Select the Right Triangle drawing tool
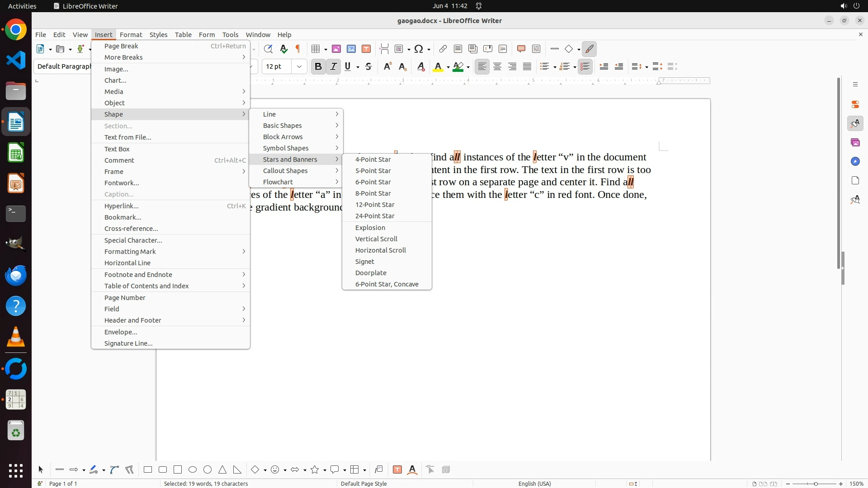 [237, 469]
